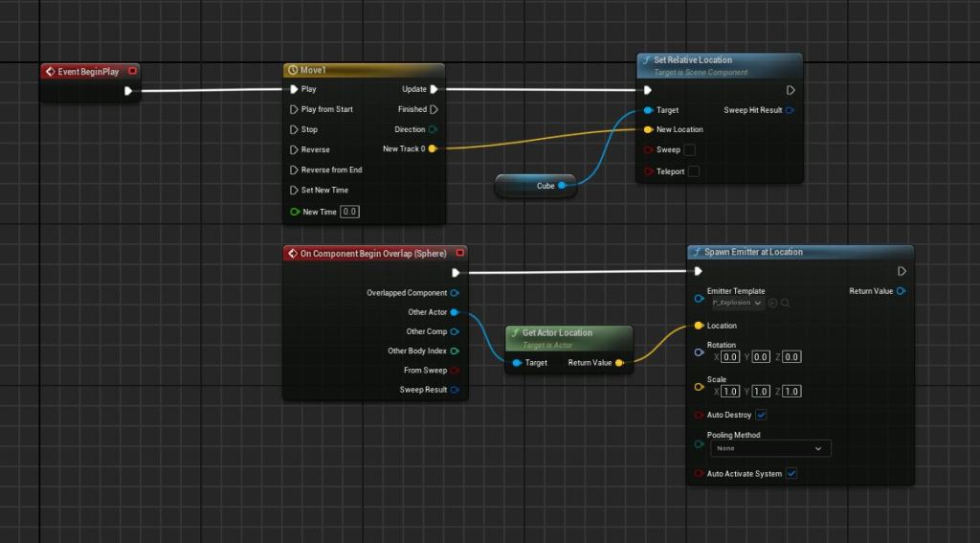
Task: Click the Scale Z value field
Action: coord(791,392)
